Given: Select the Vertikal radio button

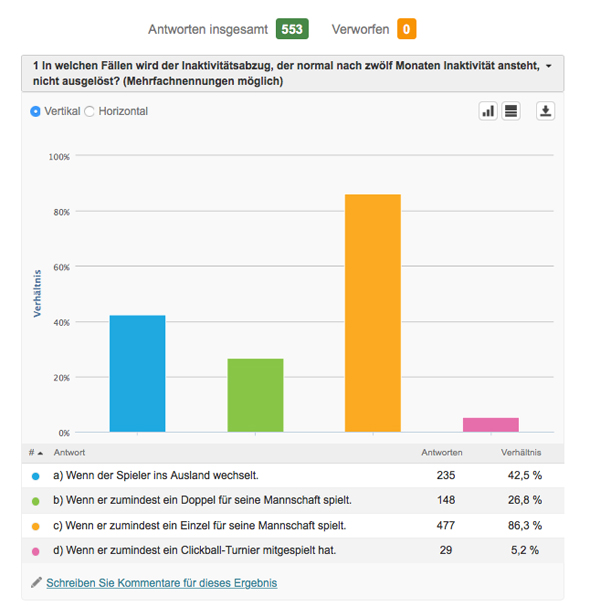Looking at the screenshot, I should pyautogui.click(x=35, y=111).
